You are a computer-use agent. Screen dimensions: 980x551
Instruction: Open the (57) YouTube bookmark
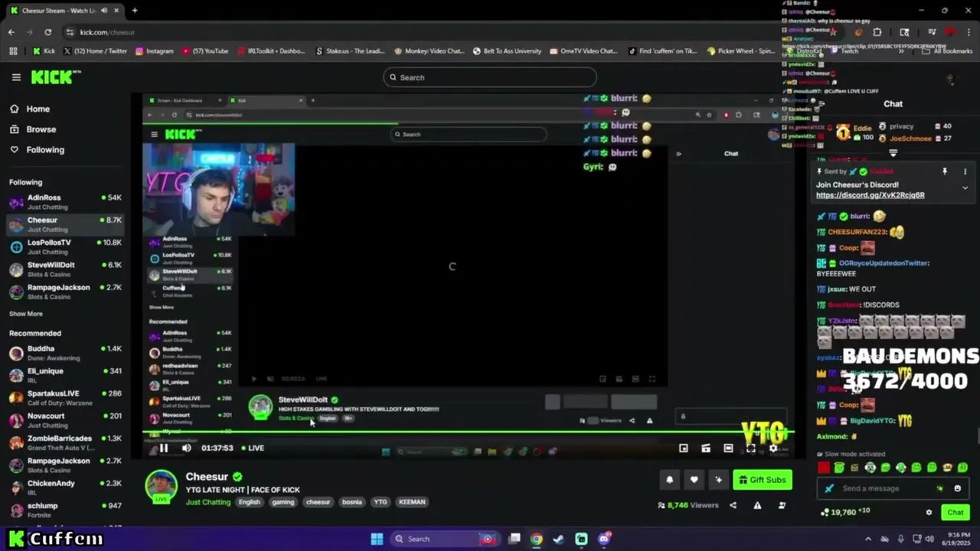[205, 51]
